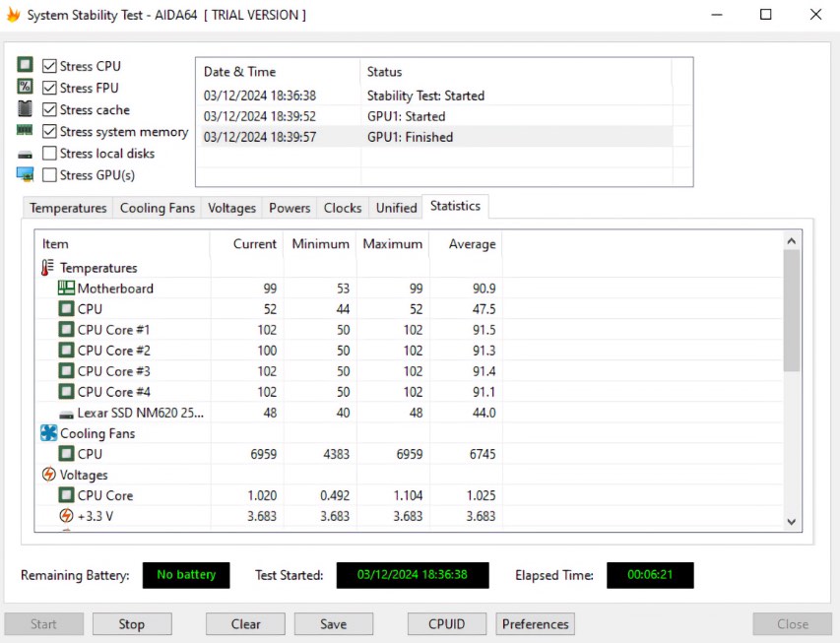This screenshot has height=643, width=840.
Task: Click Lexar SSD average value 44.0
Action: [484, 413]
